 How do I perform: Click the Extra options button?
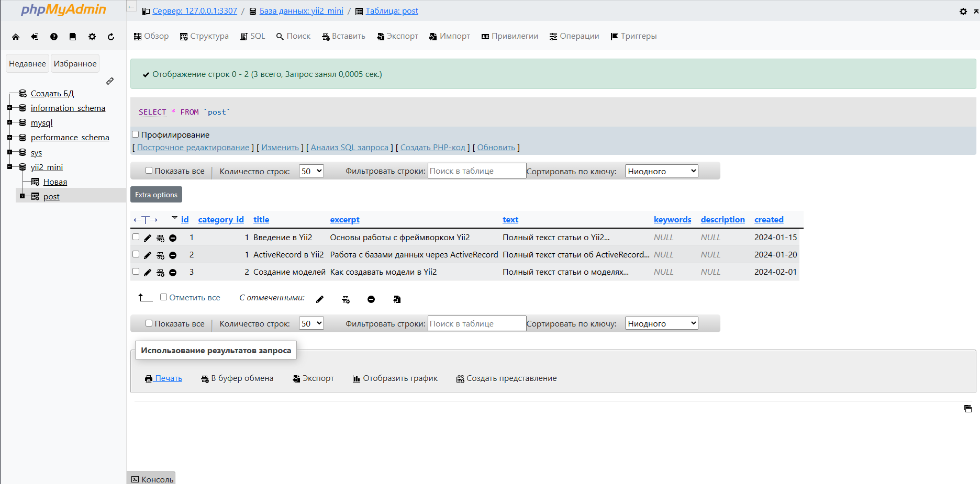(156, 195)
